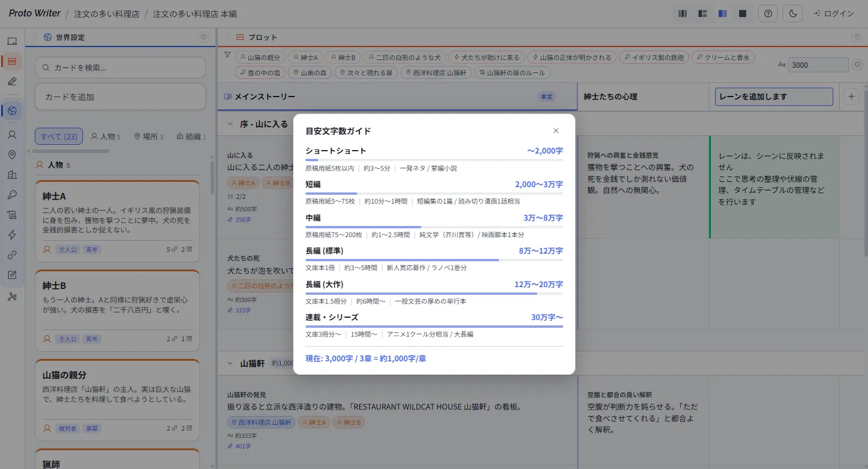Open the card deck panel in the left sidebar
The width and height of the screenshot is (868, 469).
tap(12, 61)
